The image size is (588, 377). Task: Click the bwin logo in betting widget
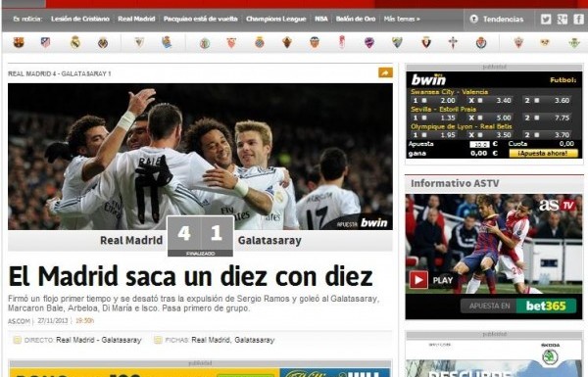pos(428,79)
